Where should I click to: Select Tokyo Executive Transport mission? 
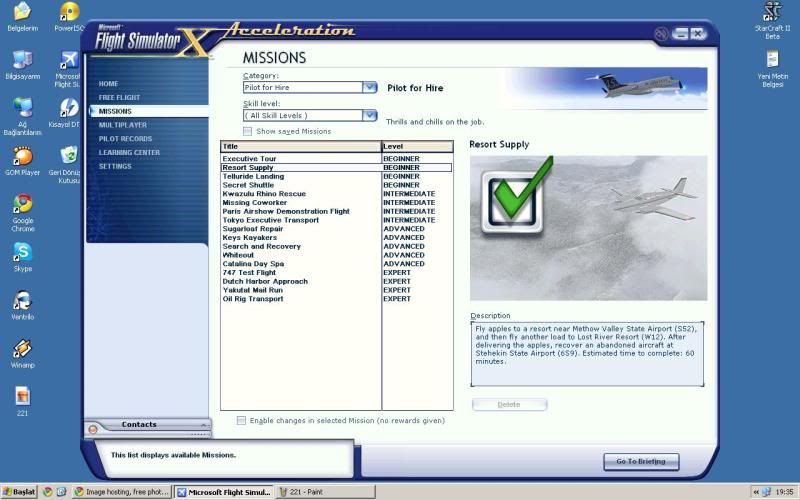[336, 220]
